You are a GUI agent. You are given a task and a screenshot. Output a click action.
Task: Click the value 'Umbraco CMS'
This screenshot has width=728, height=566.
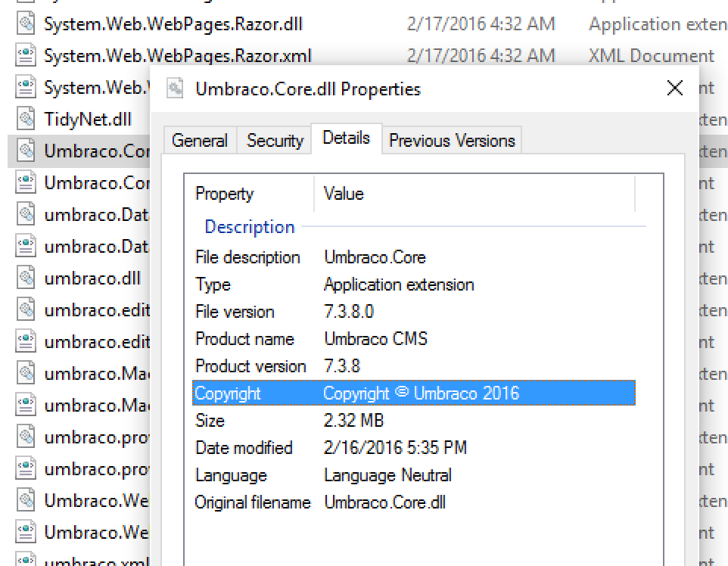click(375, 339)
